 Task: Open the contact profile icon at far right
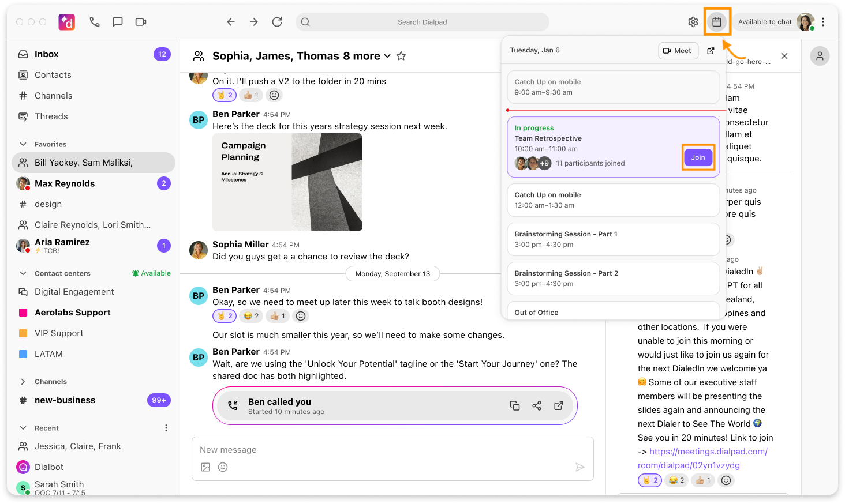coord(820,56)
